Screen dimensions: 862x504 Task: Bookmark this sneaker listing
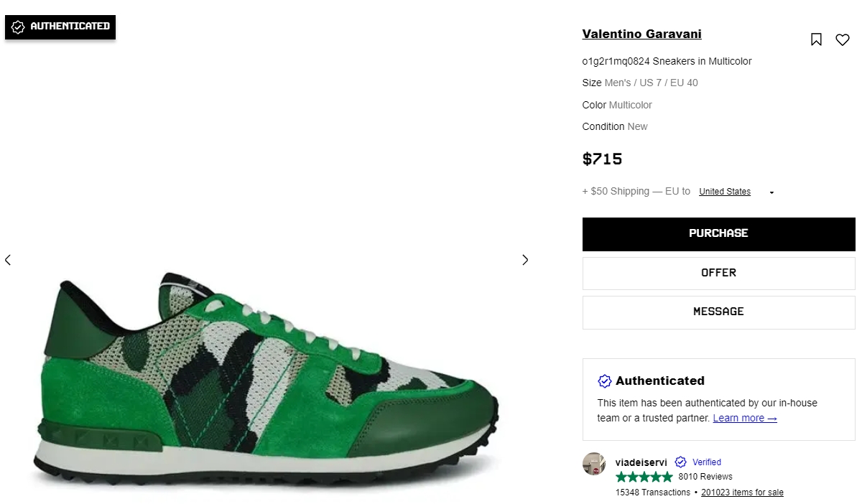pyautogui.click(x=816, y=39)
